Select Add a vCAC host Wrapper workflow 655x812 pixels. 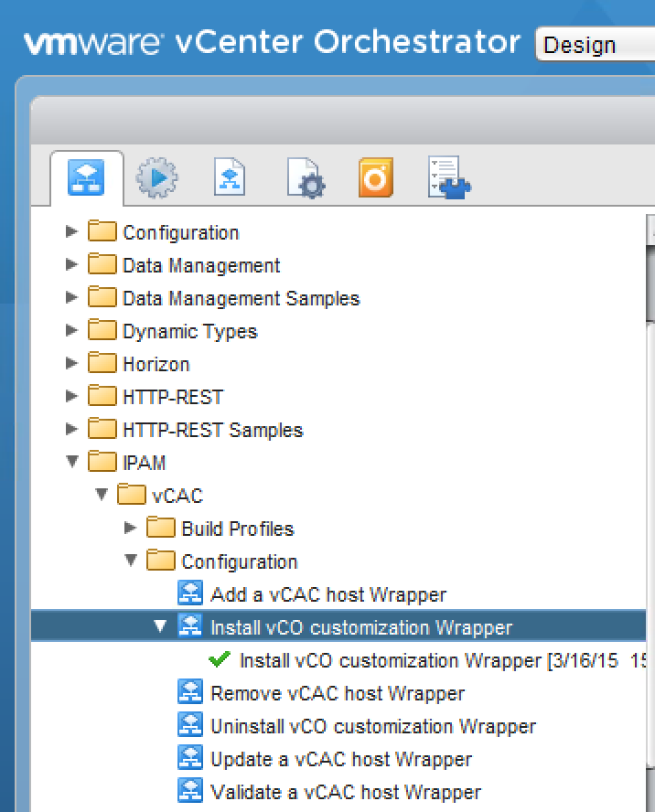[328, 595]
